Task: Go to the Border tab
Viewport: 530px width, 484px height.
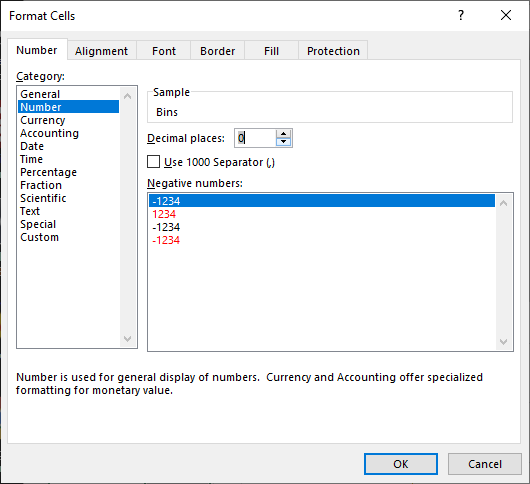Action: pos(217,51)
